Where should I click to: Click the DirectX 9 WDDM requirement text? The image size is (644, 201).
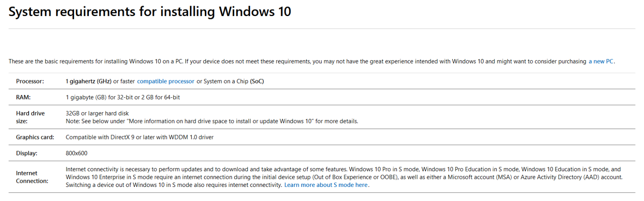(x=140, y=137)
